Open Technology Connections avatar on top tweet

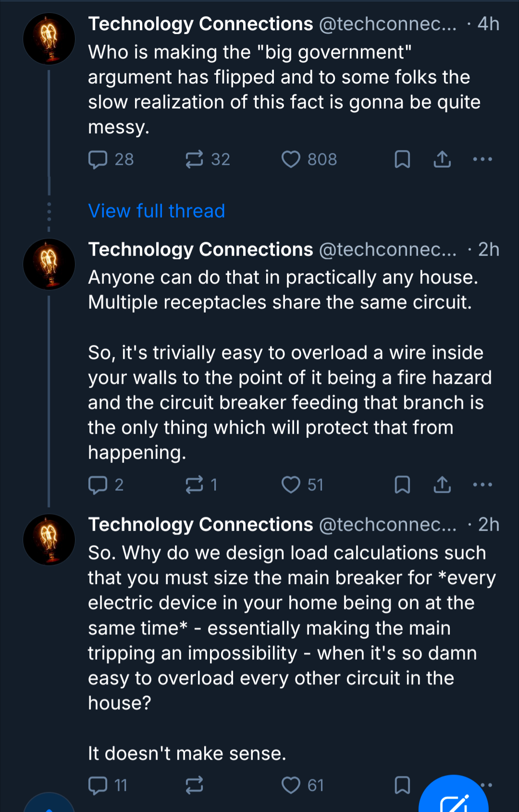[x=49, y=39]
